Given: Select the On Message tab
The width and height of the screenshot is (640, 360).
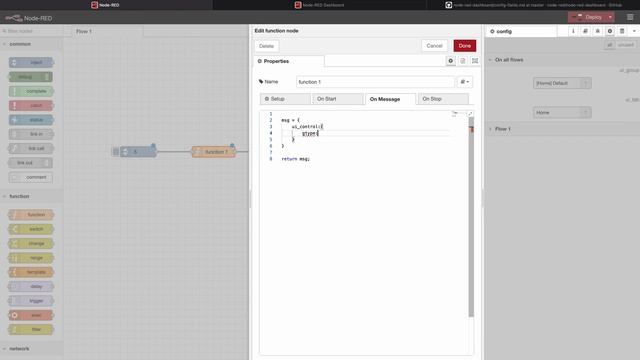Looking at the screenshot, I should tap(391, 99).
